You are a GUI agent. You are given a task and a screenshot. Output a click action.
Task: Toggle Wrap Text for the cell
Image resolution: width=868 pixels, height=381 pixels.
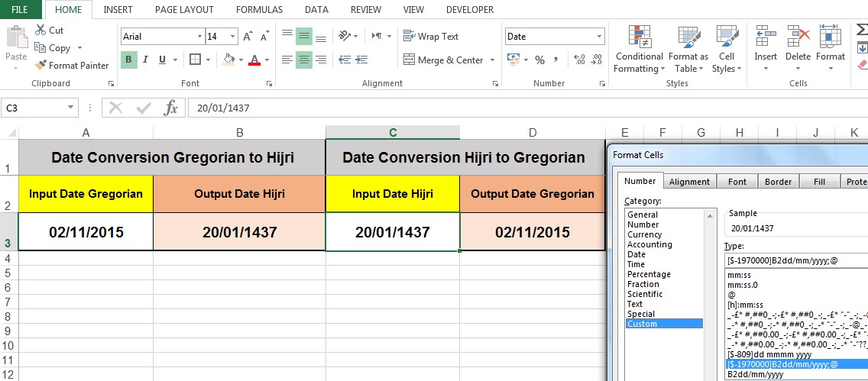pyautogui.click(x=431, y=37)
